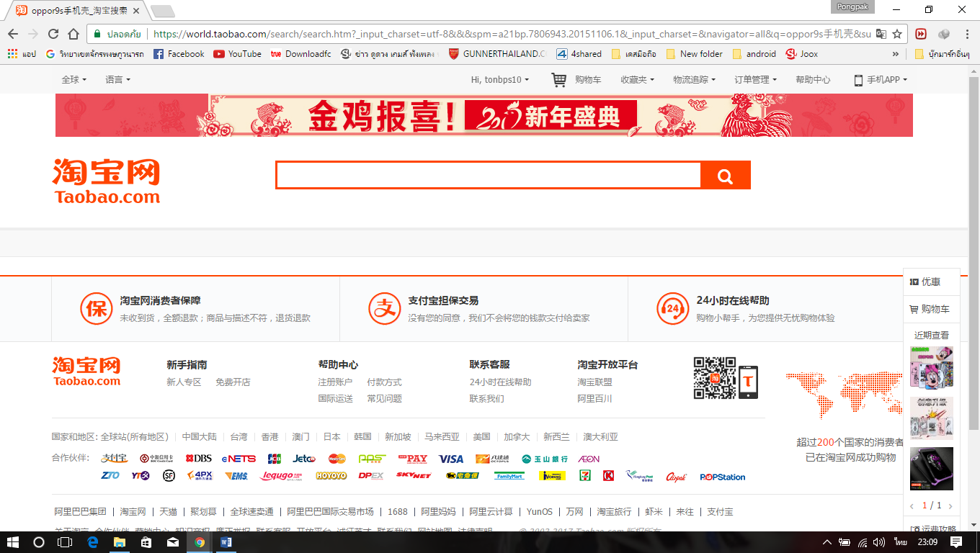Open the 24小时在线帮助 footer link
980x553 pixels.
[x=500, y=382]
